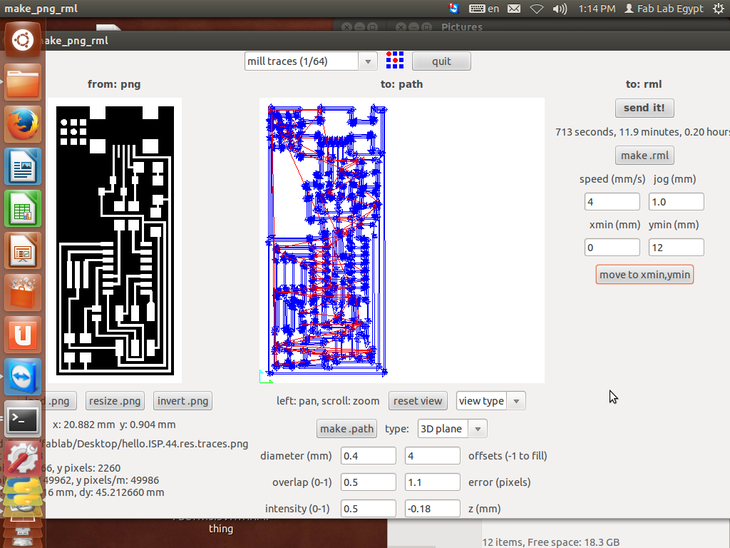Click the blue tray icon beside keyboard indicator
Screen dimensions: 730x548
coord(453,8)
